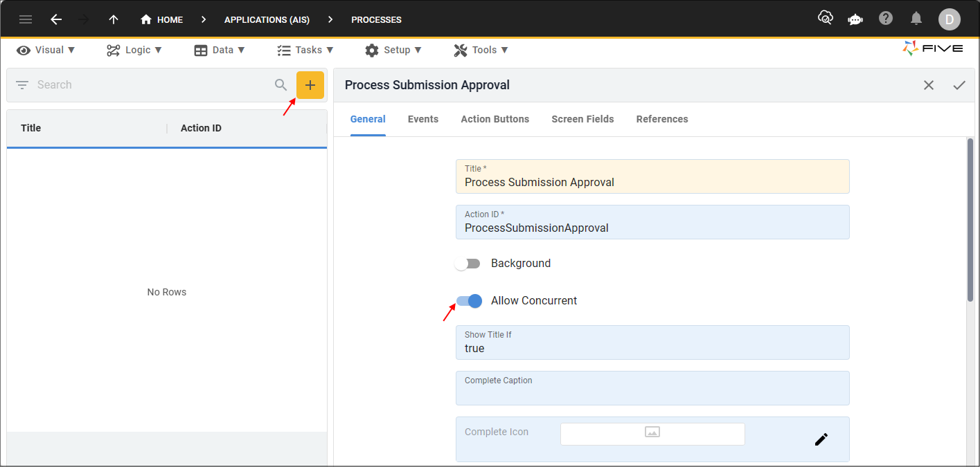Image resolution: width=980 pixels, height=467 pixels.
Task: Open notifications via the bell icon
Action: (916, 19)
